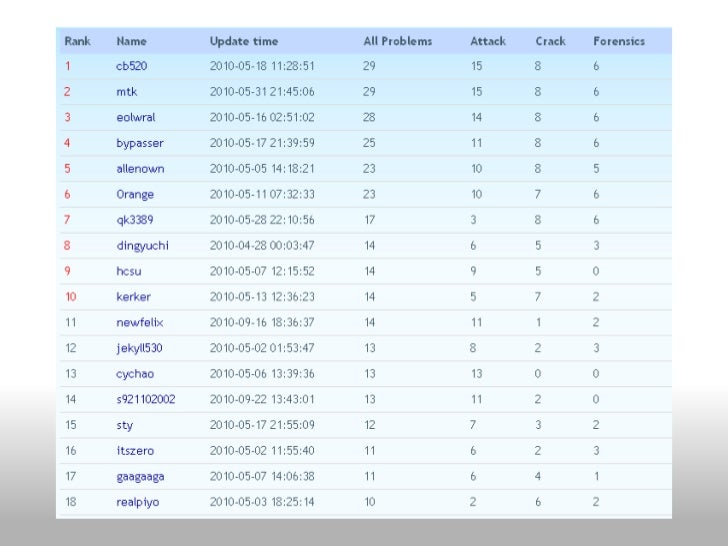Select update time 2010-05-02 11:55:40
The image size is (728, 546).
pos(262,451)
